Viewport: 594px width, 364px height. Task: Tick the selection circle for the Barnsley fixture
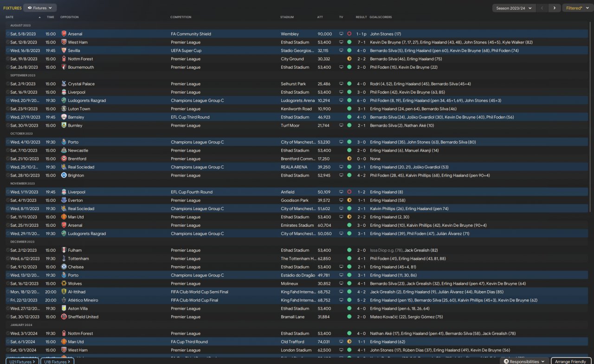7,117
